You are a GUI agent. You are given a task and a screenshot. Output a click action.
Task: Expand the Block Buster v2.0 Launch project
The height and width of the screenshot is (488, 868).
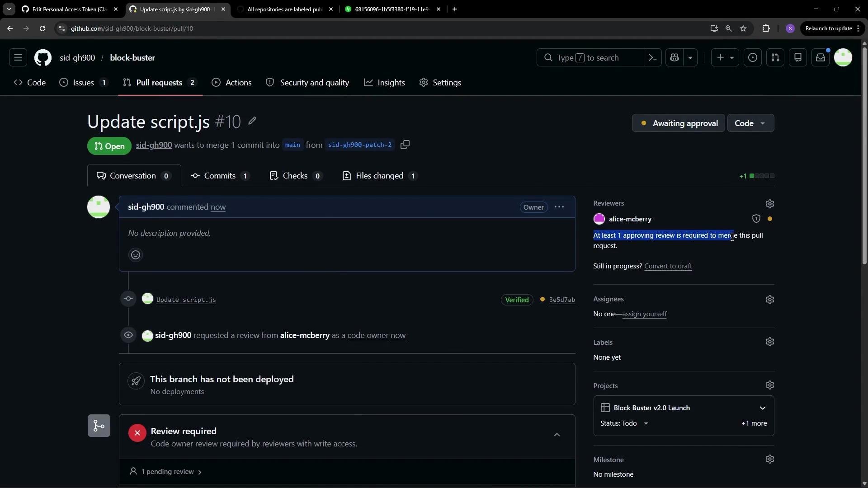pyautogui.click(x=763, y=408)
